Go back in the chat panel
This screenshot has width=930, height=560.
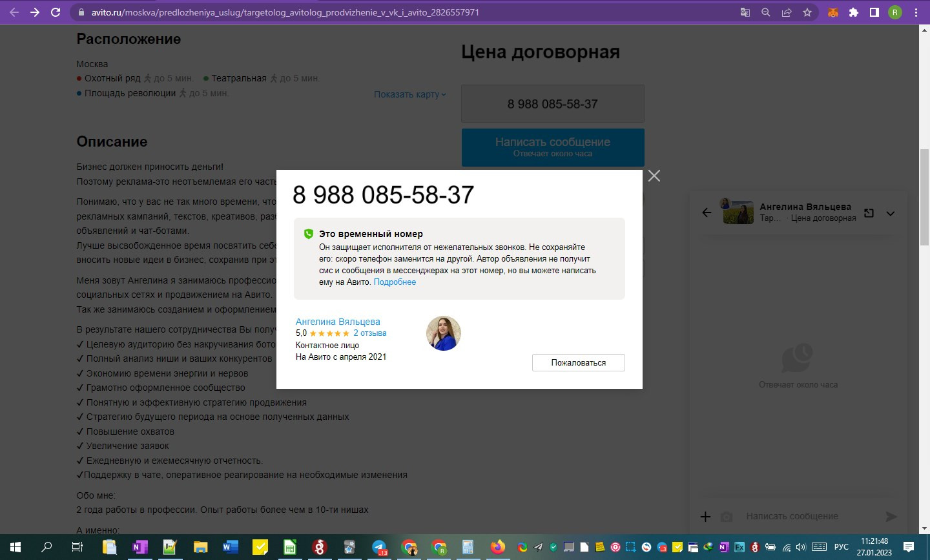point(707,213)
